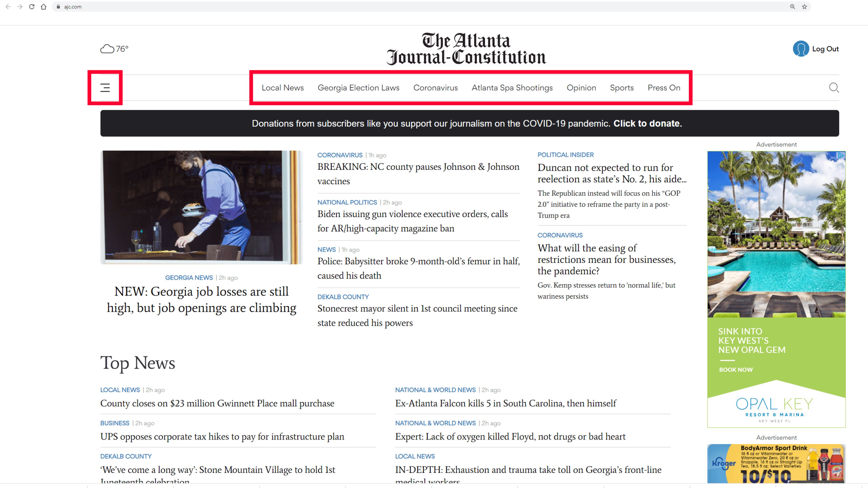Open the Coronavirus section
868x488 pixels.
[435, 88]
